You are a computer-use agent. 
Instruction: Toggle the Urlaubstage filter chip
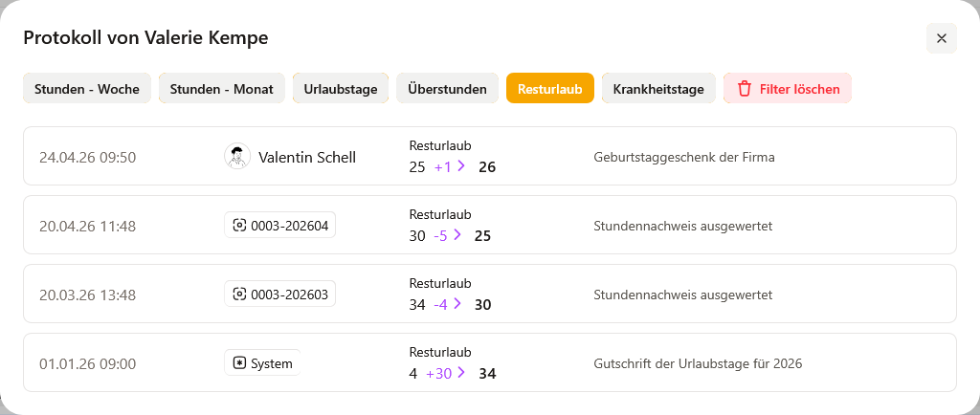point(341,89)
